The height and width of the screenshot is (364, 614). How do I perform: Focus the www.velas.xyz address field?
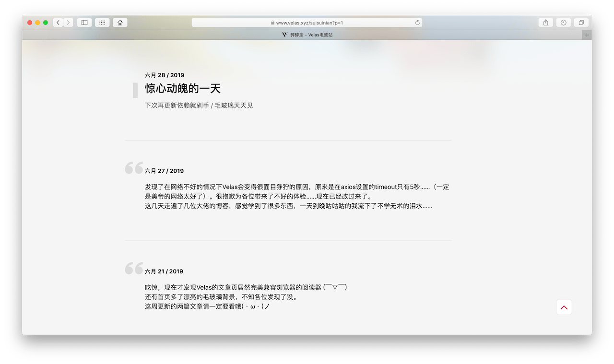pyautogui.click(x=307, y=23)
